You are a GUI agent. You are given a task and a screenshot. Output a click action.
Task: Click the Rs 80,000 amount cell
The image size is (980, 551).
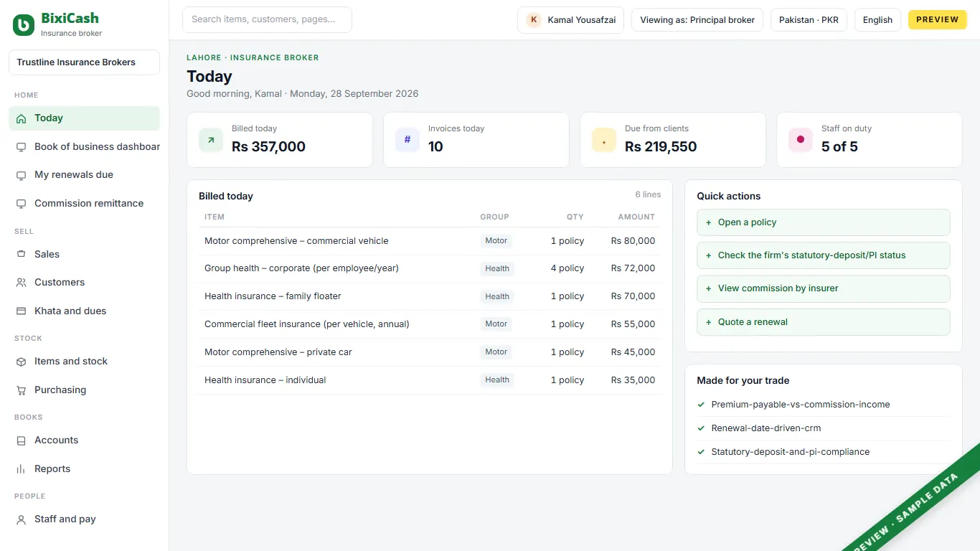coord(633,241)
